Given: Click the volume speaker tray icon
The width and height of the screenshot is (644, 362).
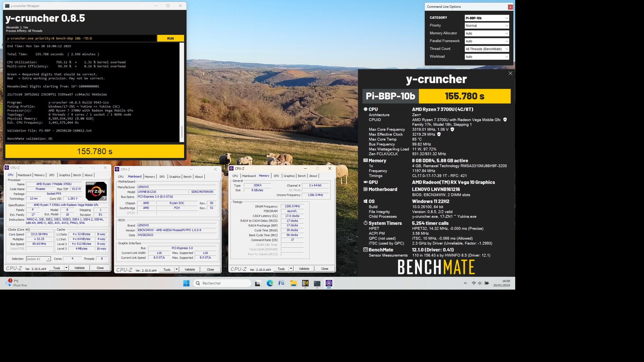Looking at the screenshot, I should [x=480, y=283].
